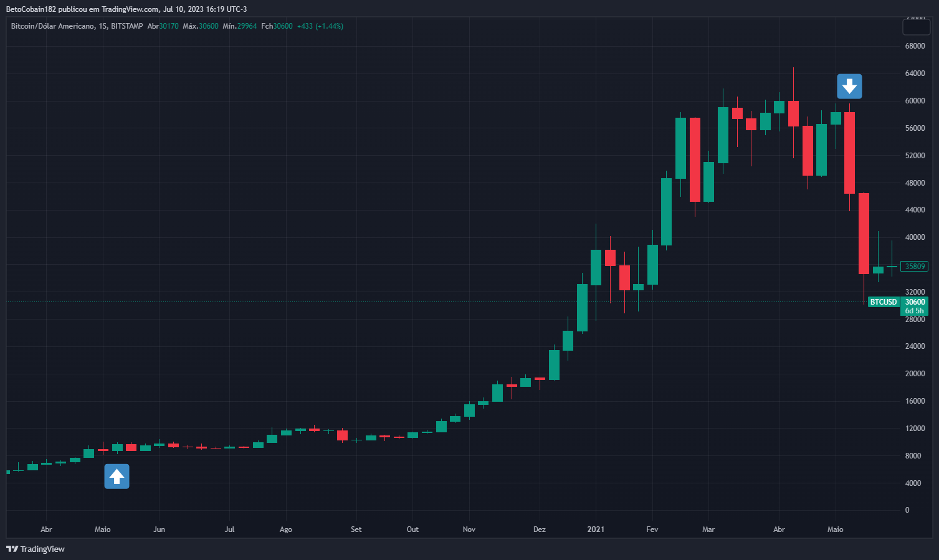The image size is (939, 560).
Task: Click the 12000 price axis label
Action: (915, 429)
